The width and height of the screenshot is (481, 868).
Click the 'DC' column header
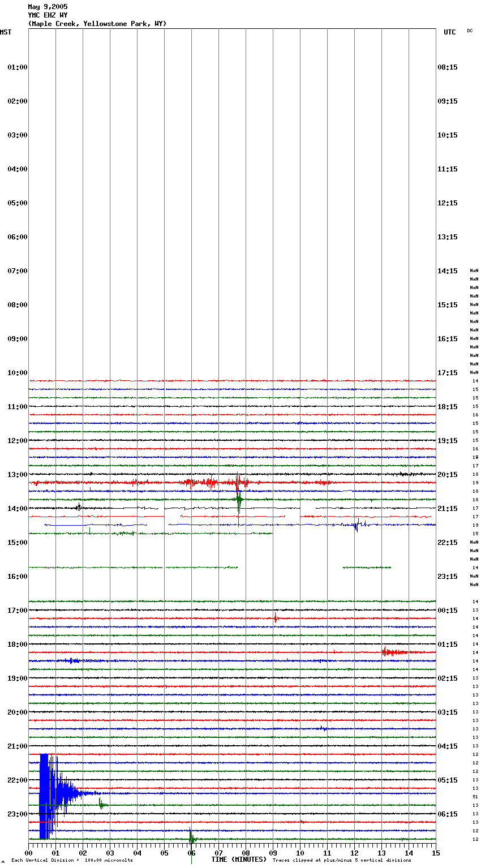[470, 31]
